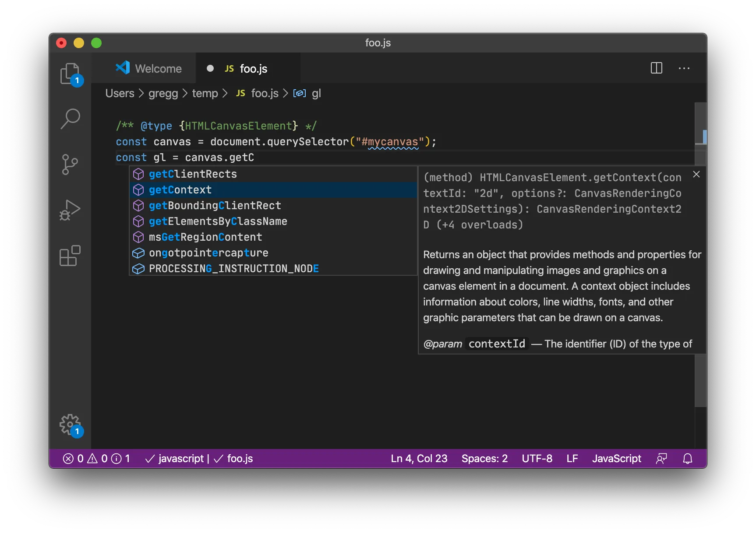Open the Manage gear menu
This screenshot has width=756, height=533.
click(70, 424)
